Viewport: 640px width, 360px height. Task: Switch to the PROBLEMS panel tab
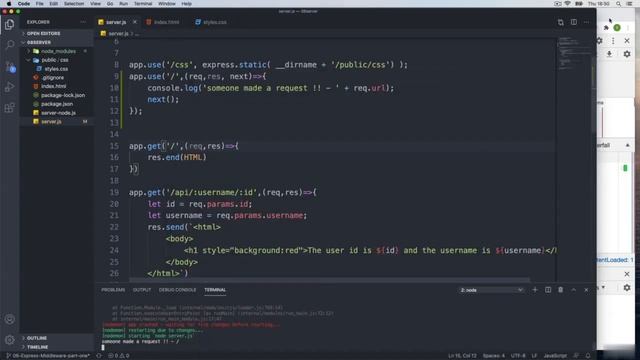point(113,290)
